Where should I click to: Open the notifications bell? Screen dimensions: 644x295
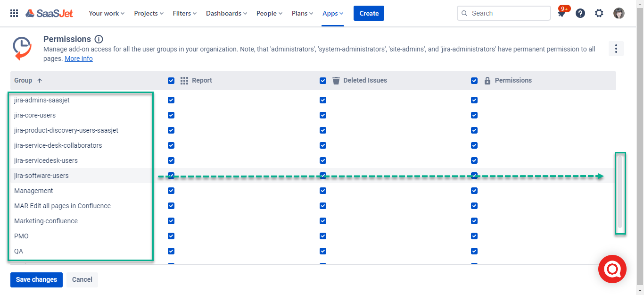point(561,14)
